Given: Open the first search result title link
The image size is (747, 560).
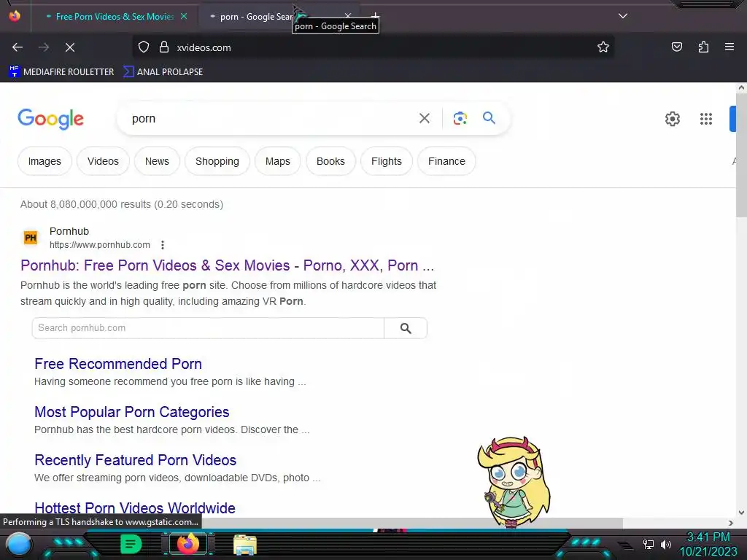Looking at the screenshot, I should [x=228, y=265].
